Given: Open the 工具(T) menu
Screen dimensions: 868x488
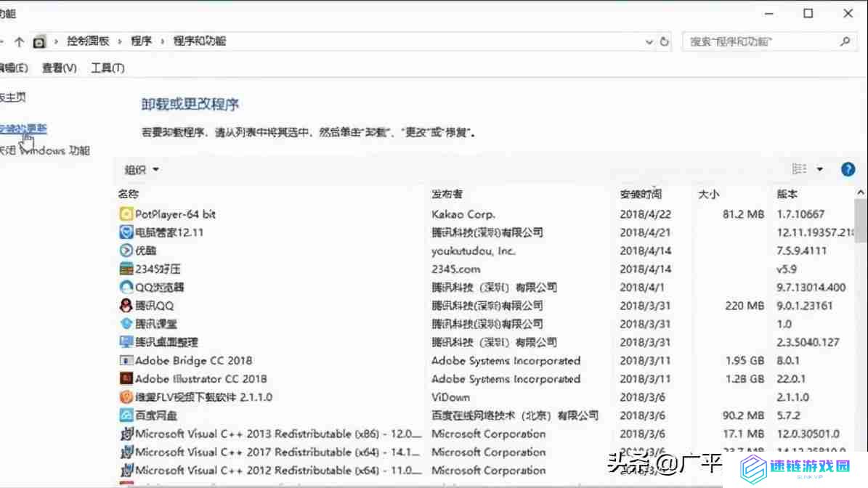Looking at the screenshot, I should tap(108, 68).
